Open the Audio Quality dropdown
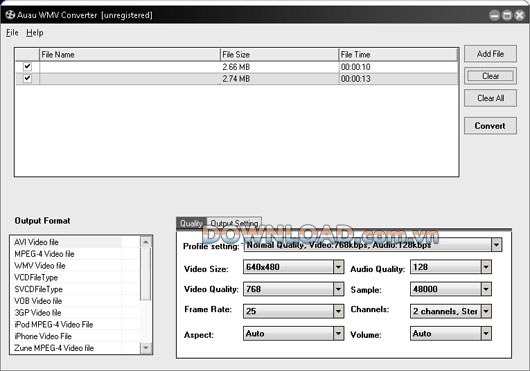530x371 pixels. [486, 267]
